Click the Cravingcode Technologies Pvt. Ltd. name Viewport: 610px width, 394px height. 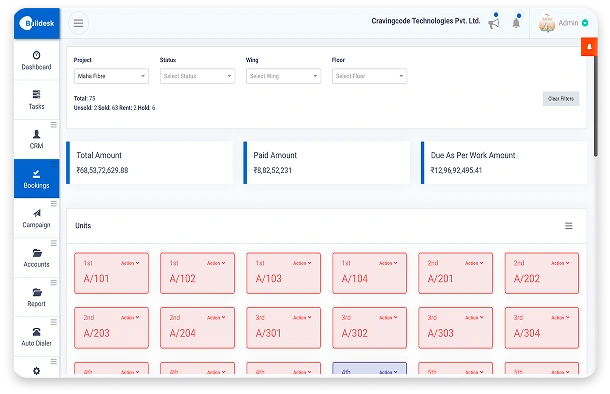pos(426,21)
